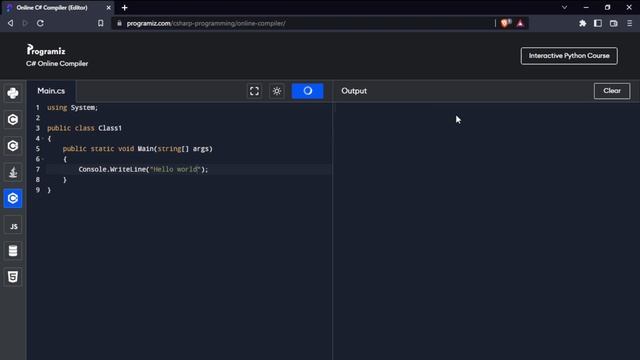Screen dimensions: 640x360
Task: Open the JS compiler from the sidebar
Action: pos(13,226)
